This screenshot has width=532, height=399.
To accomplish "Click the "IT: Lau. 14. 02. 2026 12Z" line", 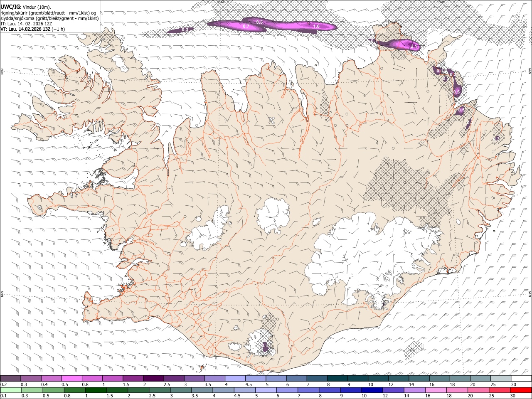I will point(26,24).
